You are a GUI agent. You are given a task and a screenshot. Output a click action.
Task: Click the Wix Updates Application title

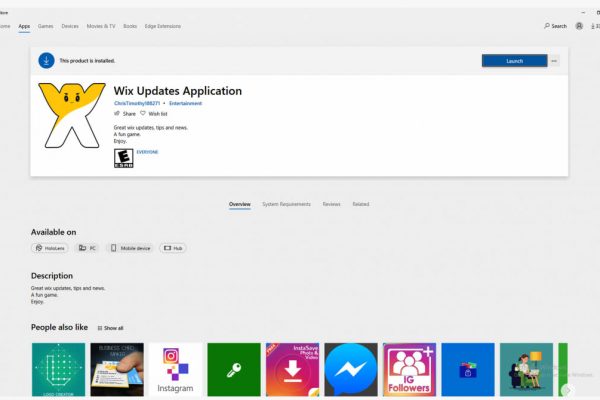tap(178, 91)
